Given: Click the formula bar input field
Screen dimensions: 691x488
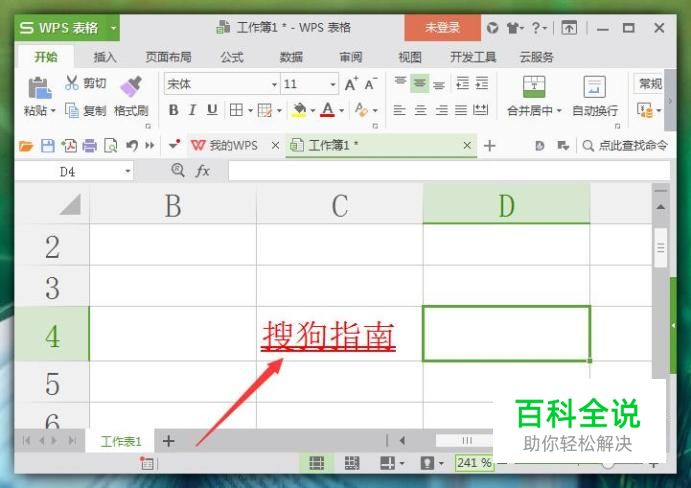Looking at the screenshot, I should [449, 171].
